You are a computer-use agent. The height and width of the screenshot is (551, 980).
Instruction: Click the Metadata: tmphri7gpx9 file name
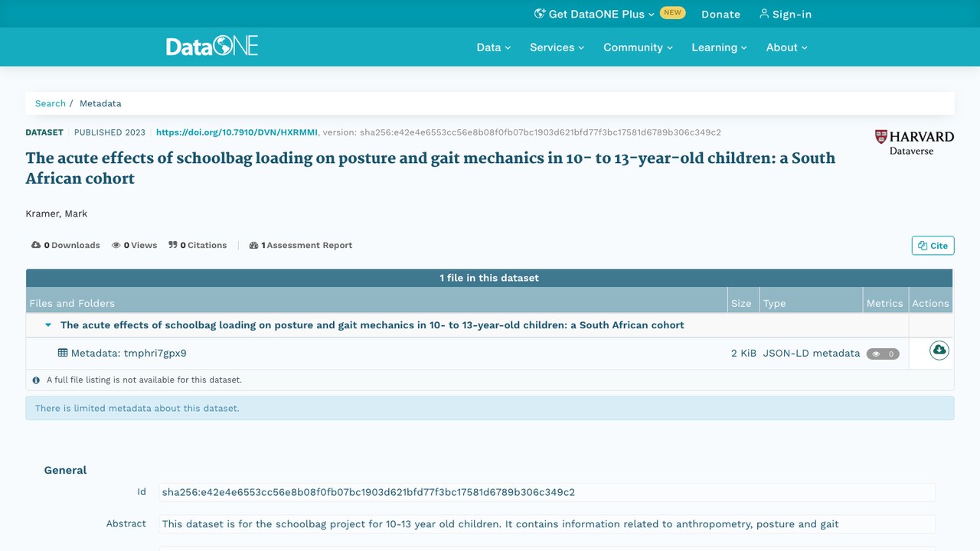[x=129, y=354]
